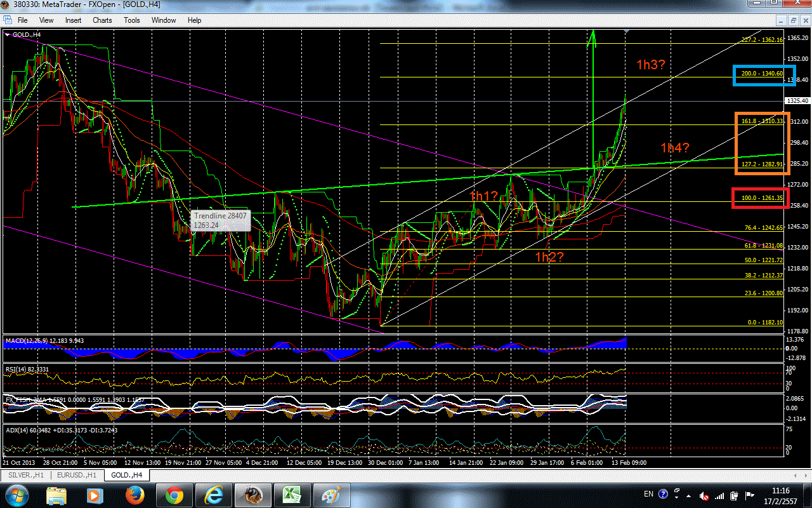
Task: Open the Paint taskbar icon
Action: tap(331, 495)
